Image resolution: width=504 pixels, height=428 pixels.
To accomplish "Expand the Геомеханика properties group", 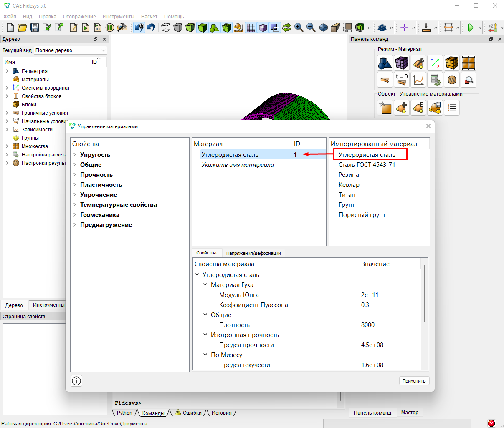I will pyautogui.click(x=75, y=215).
